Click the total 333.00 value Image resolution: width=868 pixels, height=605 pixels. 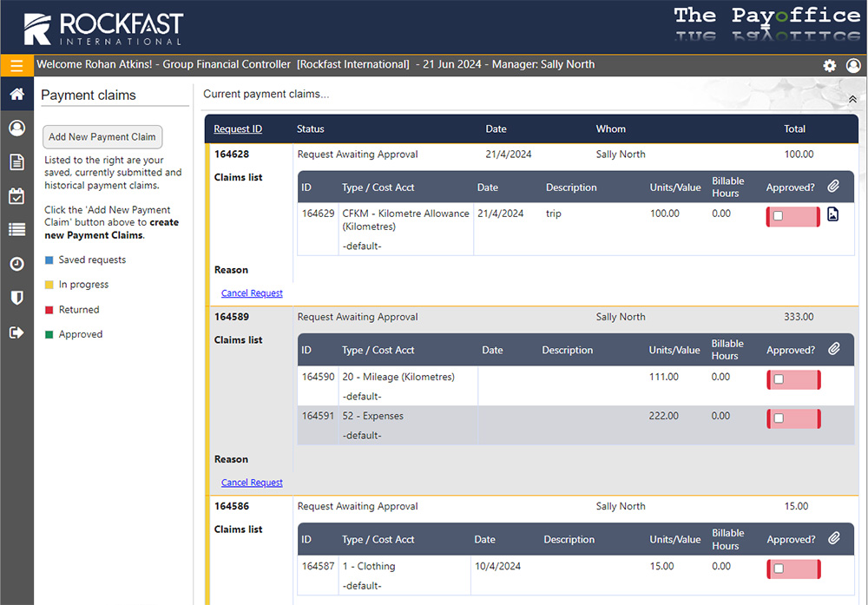pyautogui.click(x=799, y=317)
